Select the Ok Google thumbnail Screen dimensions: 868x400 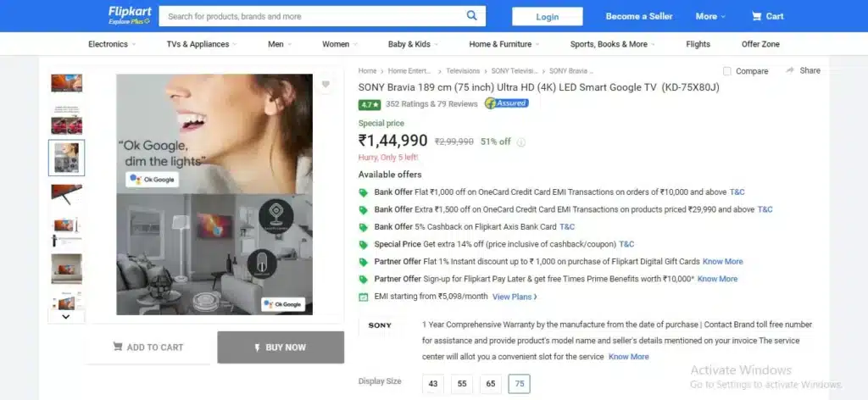click(66, 158)
